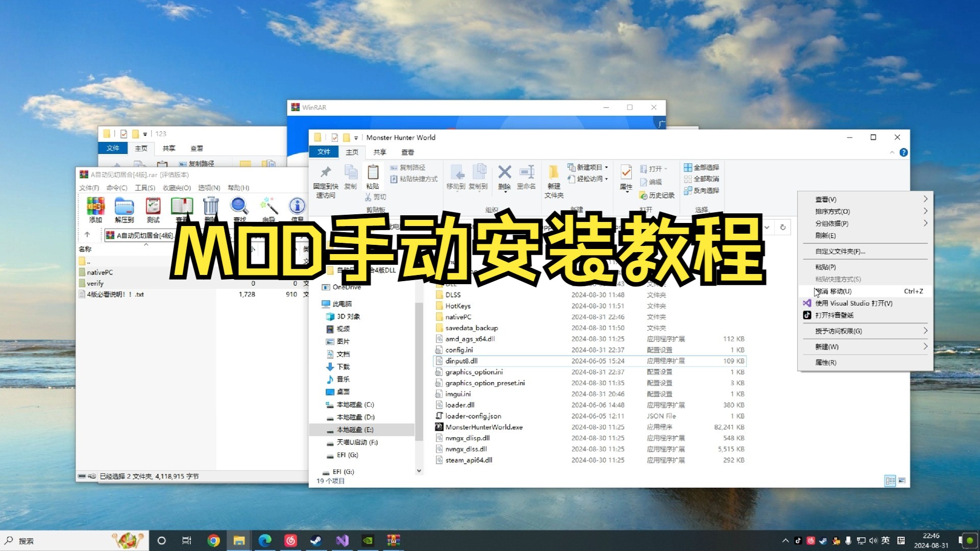This screenshot has width=980, height=551.
Task: Expand the Group By (分组依据) submenu
Action: coord(866,223)
